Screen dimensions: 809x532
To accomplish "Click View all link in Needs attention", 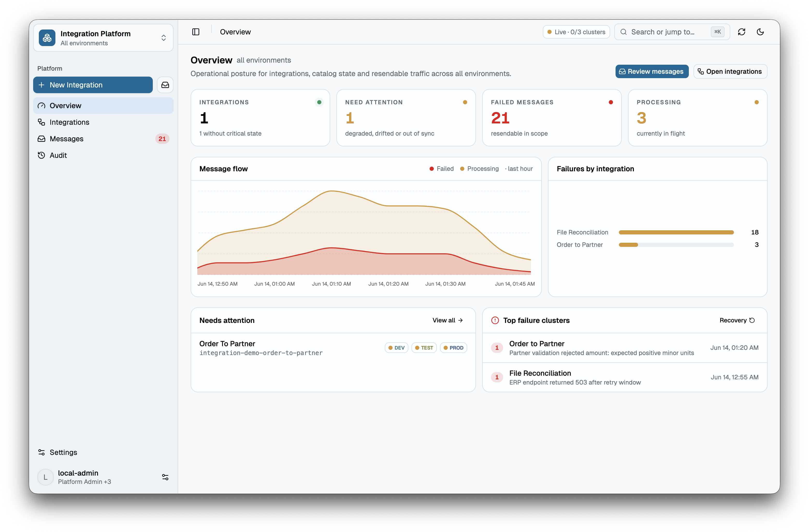I will 448,320.
